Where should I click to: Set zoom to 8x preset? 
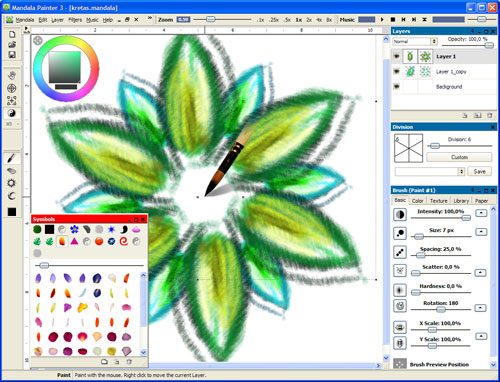pos(329,20)
